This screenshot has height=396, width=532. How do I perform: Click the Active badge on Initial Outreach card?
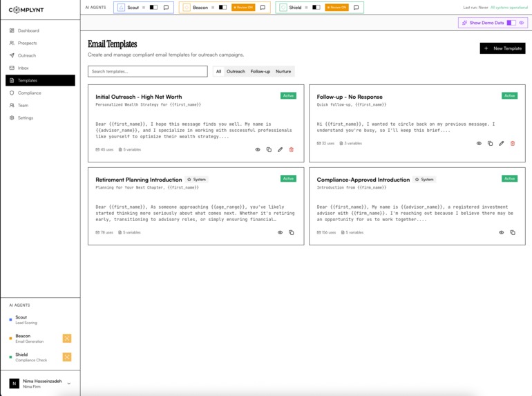[x=288, y=95]
